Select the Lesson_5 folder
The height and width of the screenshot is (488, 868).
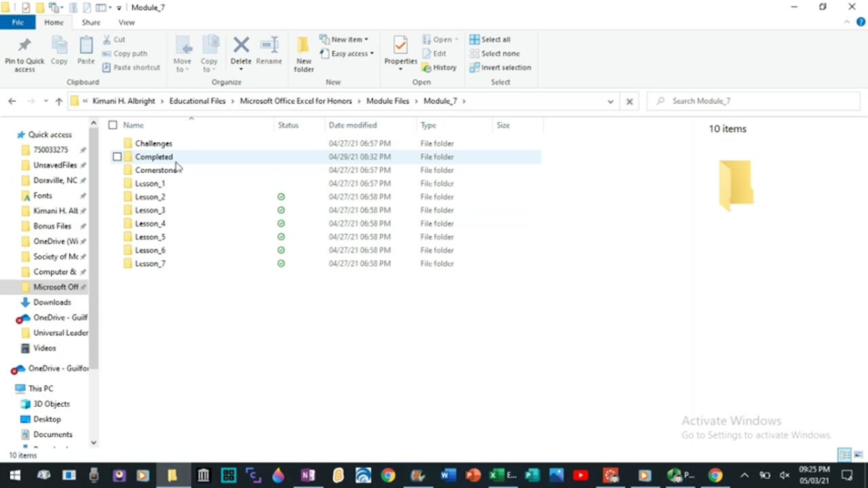click(150, 237)
